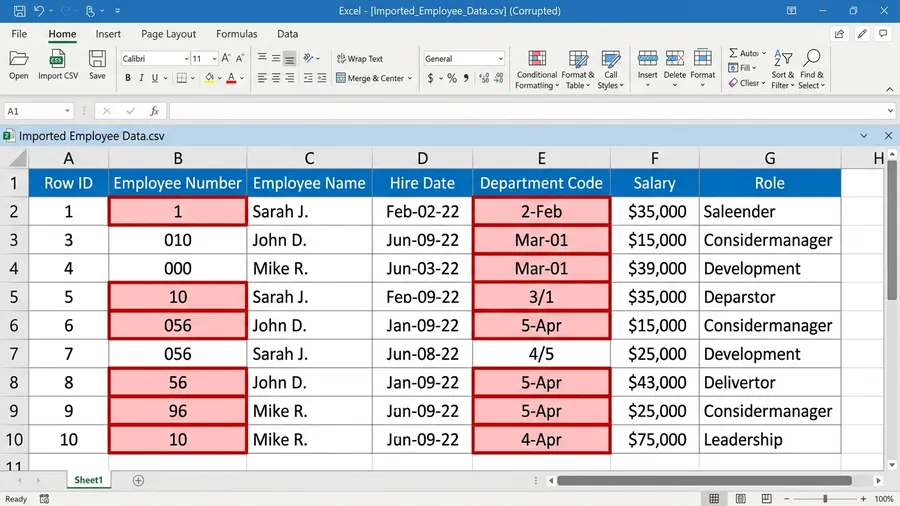This screenshot has width=900, height=506.
Task: Switch to the Home tab
Action: coord(62,34)
